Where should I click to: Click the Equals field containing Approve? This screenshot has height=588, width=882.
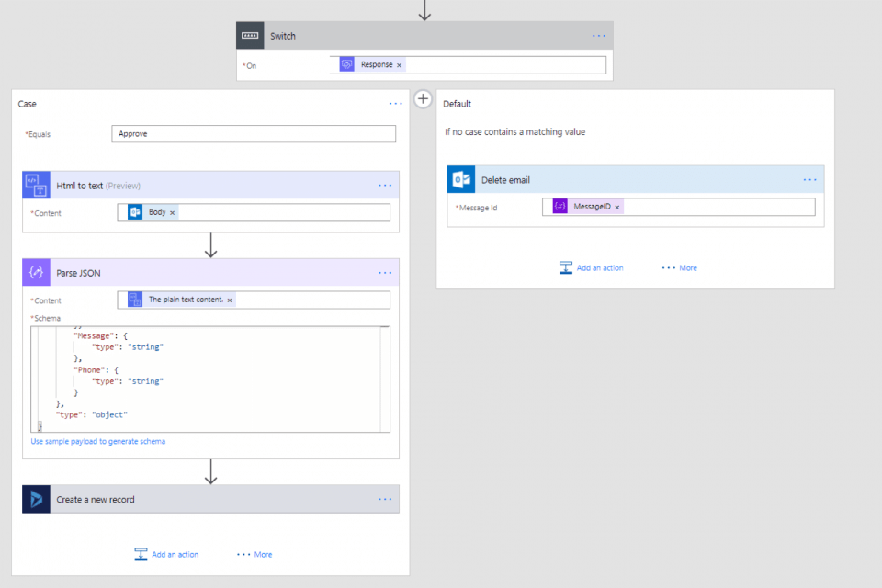[253, 134]
